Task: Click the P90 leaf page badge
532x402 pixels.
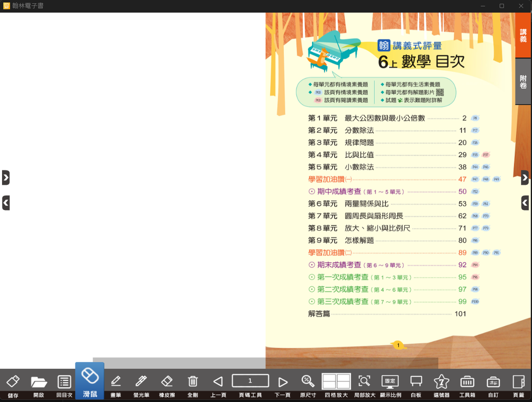Action: 486,252
